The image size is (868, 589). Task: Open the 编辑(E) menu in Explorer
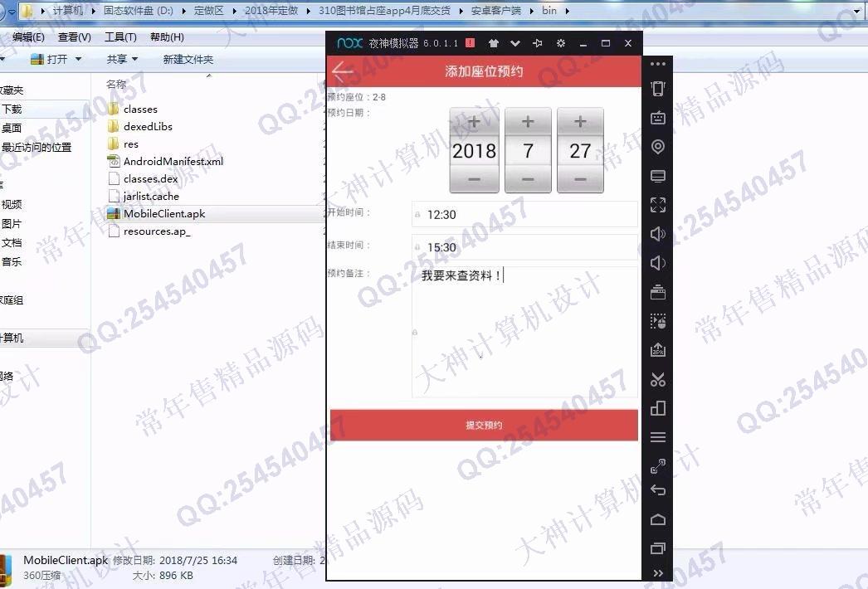(27, 37)
